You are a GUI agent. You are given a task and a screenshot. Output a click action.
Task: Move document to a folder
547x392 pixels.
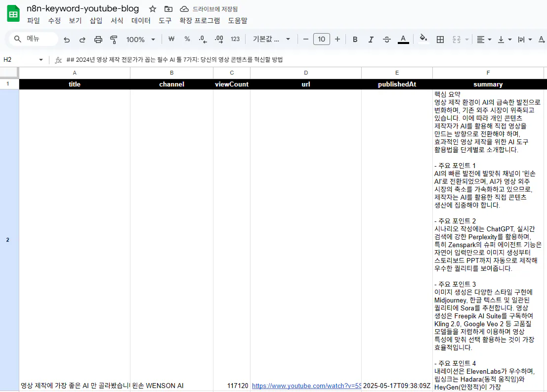tap(168, 9)
